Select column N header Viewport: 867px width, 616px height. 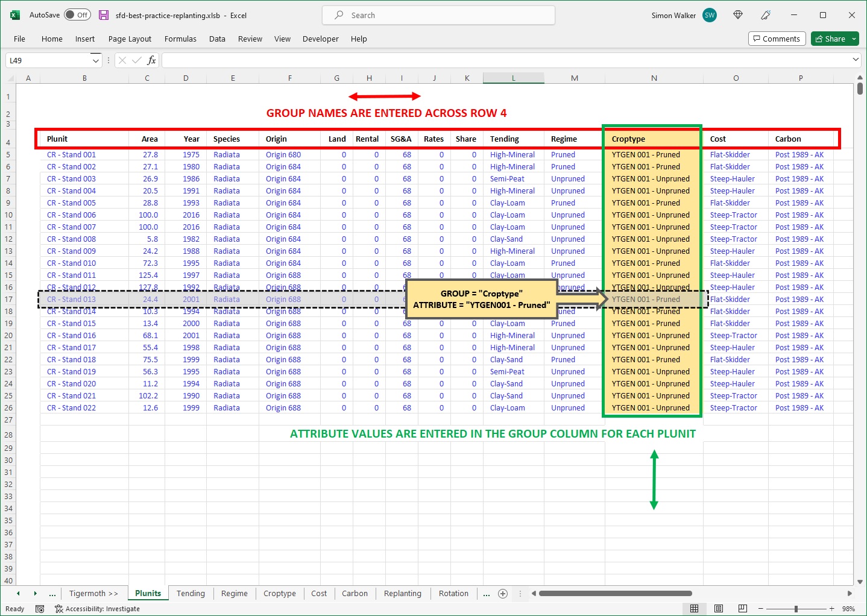(x=654, y=78)
